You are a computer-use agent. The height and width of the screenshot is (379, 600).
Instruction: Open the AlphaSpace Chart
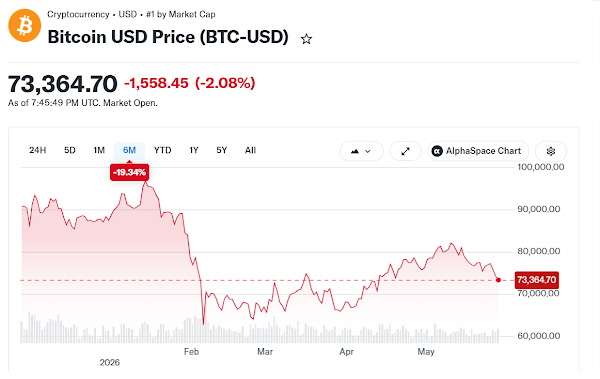coord(478,151)
